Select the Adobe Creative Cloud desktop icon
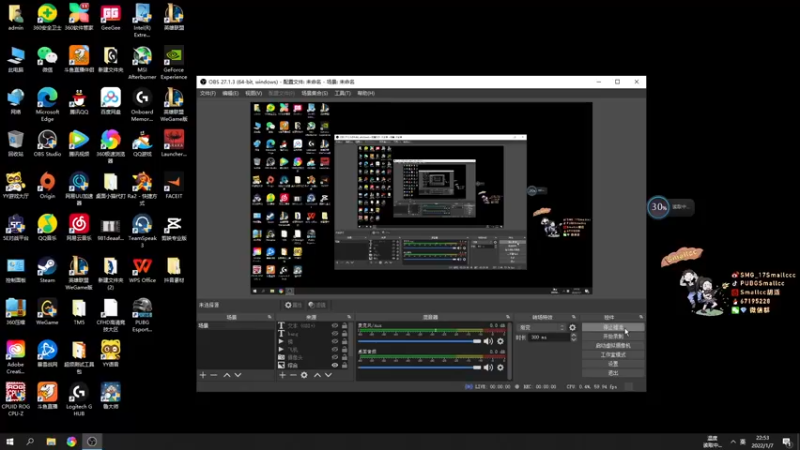This screenshot has width=800, height=450. [15, 357]
